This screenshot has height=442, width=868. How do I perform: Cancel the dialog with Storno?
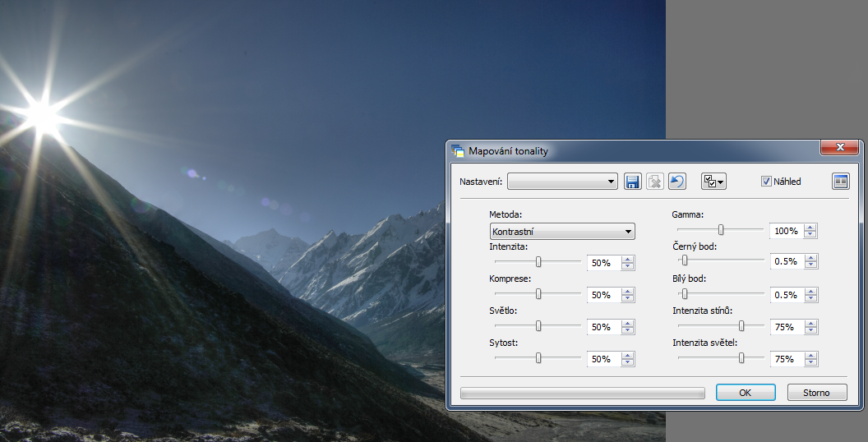[x=816, y=393]
